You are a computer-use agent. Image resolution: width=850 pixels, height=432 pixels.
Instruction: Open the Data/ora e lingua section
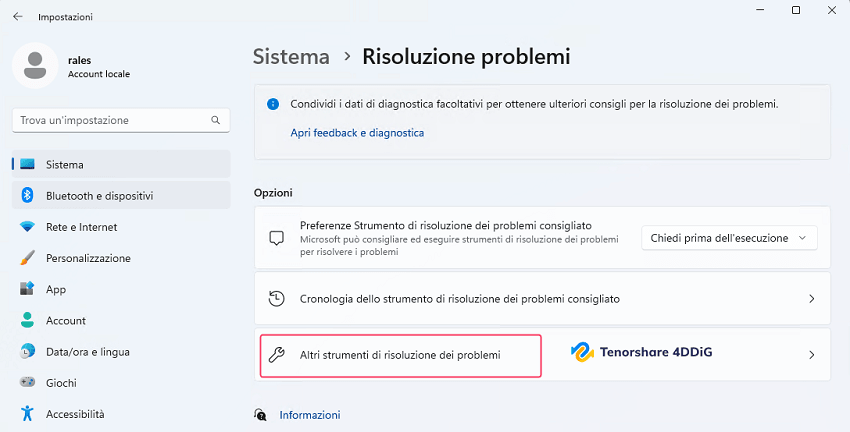[87, 351]
